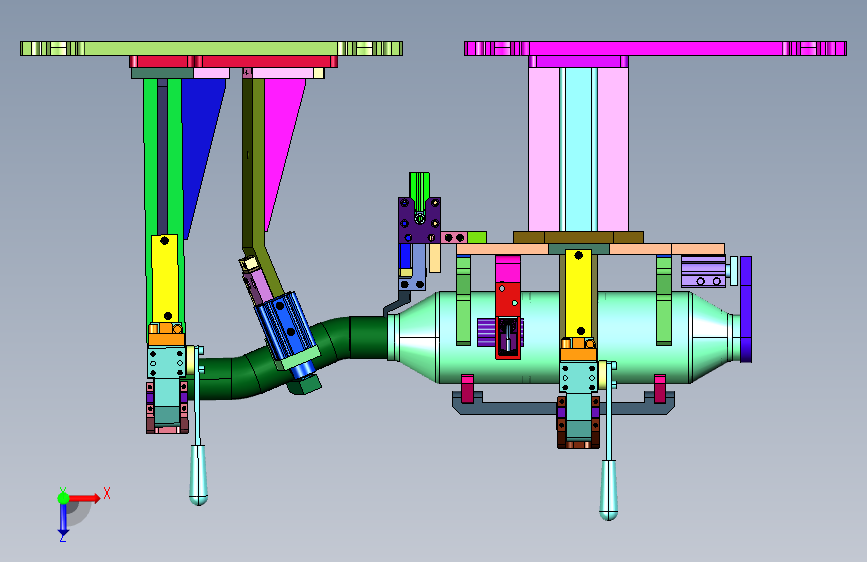This screenshot has height=562, width=867.
Task: Pick the brown plate below the pink column
Action: tap(578, 237)
